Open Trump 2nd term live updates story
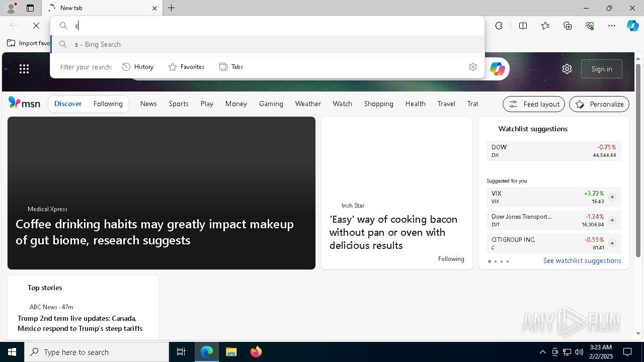 pos(80,323)
